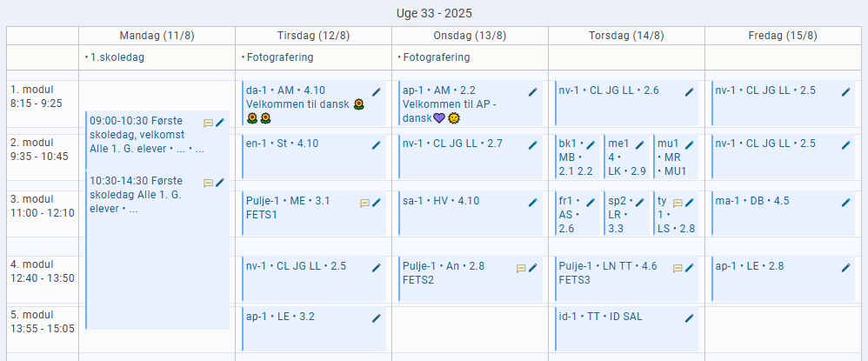Screen dimensions: 868x361
Task: Select the Torsdag (14/8) column header
Action: point(626,36)
